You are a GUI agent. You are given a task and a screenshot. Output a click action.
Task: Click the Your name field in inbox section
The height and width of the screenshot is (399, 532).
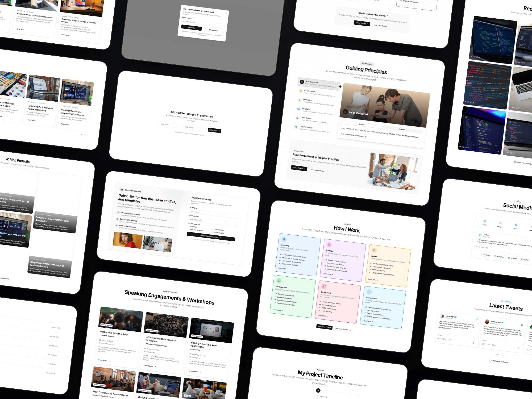(x=171, y=125)
